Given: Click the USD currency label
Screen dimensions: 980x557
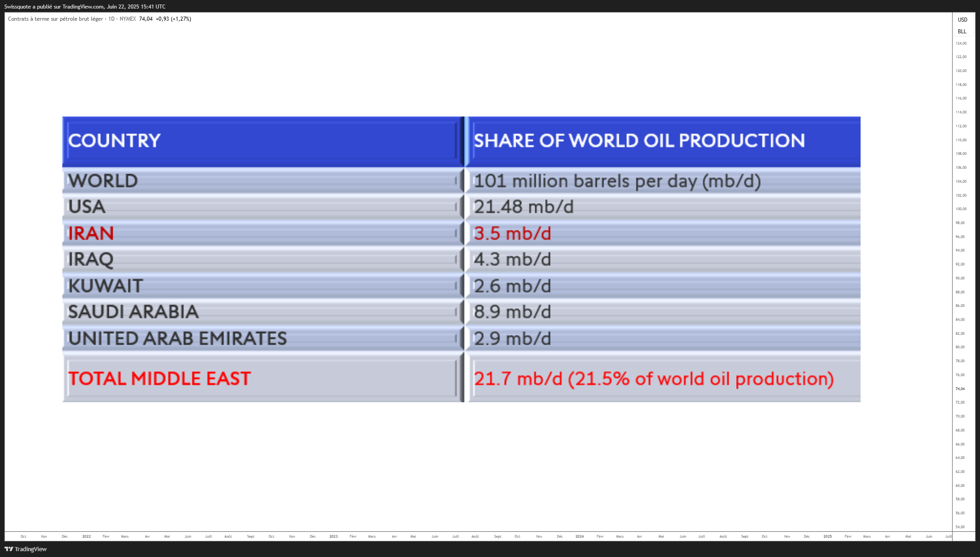Looking at the screenshot, I should (962, 19).
